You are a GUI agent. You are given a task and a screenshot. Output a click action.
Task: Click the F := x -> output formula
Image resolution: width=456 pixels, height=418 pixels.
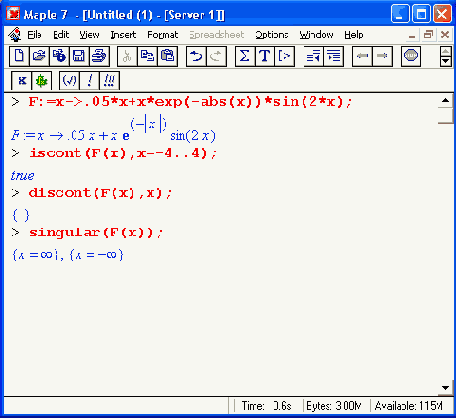113,129
